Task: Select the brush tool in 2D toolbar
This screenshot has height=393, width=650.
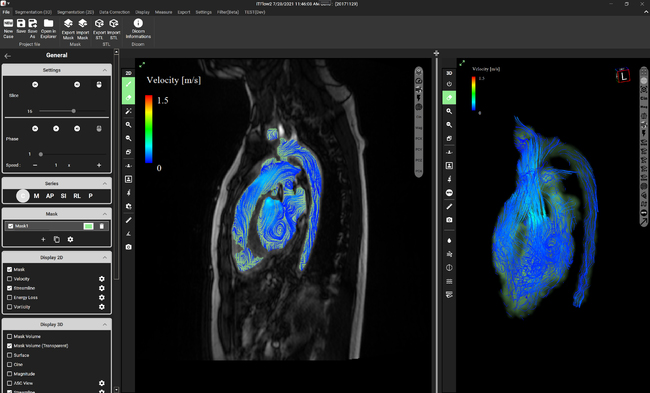Action: (x=129, y=85)
